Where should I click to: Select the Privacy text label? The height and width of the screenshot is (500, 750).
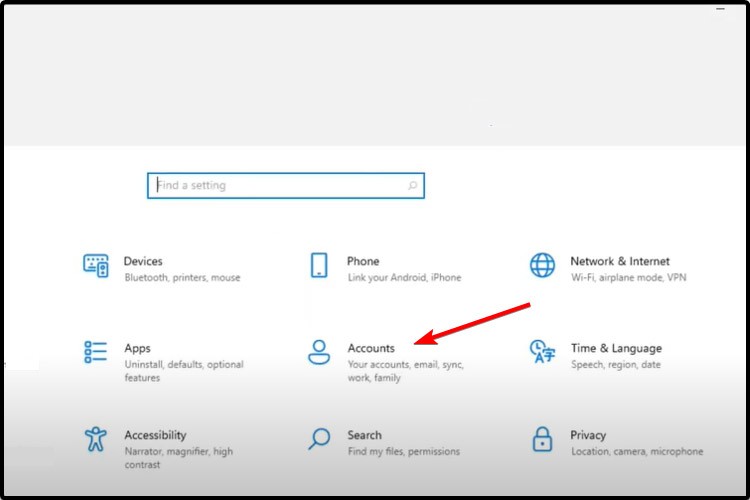588,435
